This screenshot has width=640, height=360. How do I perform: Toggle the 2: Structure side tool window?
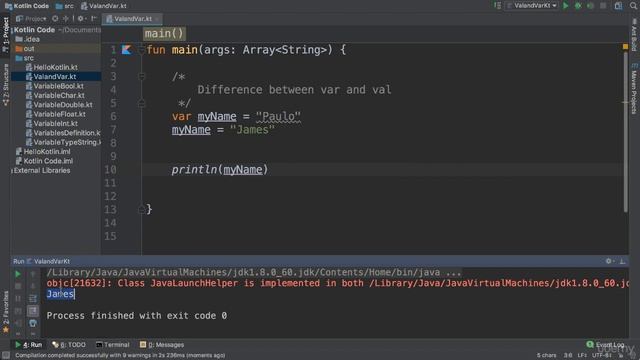coord(5,84)
